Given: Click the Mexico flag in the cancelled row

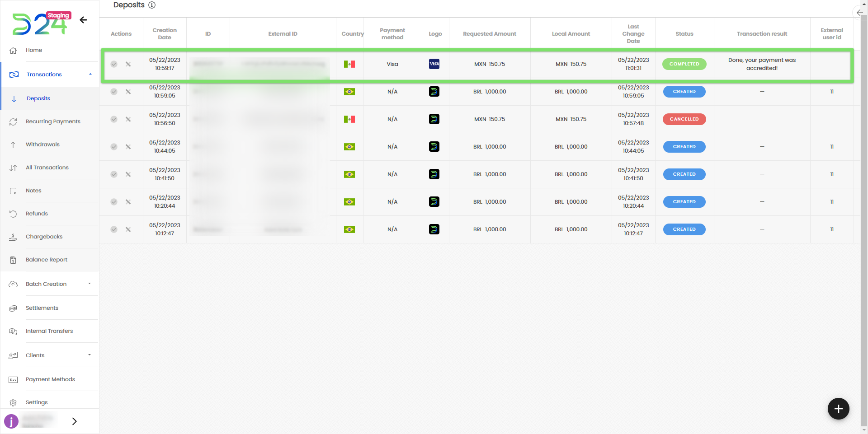Looking at the screenshot, I should pyautogui.click(x=349, y=119).
